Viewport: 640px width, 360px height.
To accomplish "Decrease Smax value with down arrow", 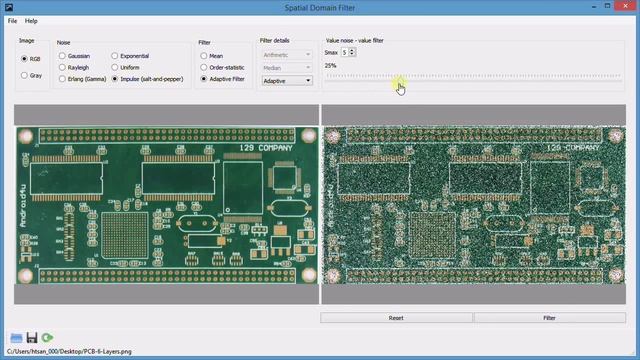I will (x=352, y=54).
